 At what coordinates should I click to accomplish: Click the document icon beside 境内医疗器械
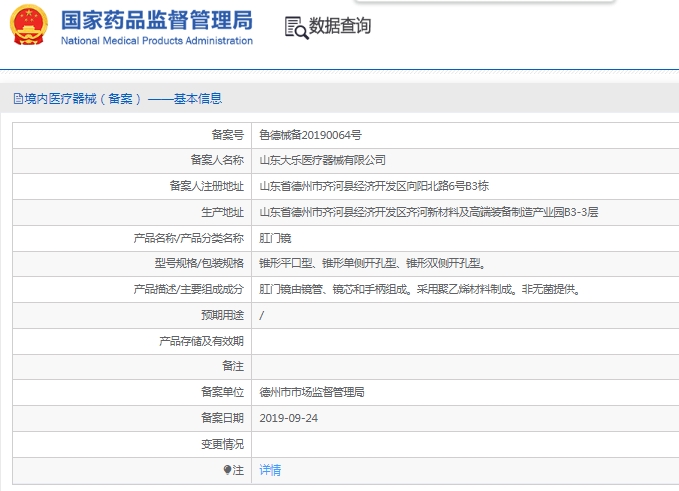click(x=18, y=99)
